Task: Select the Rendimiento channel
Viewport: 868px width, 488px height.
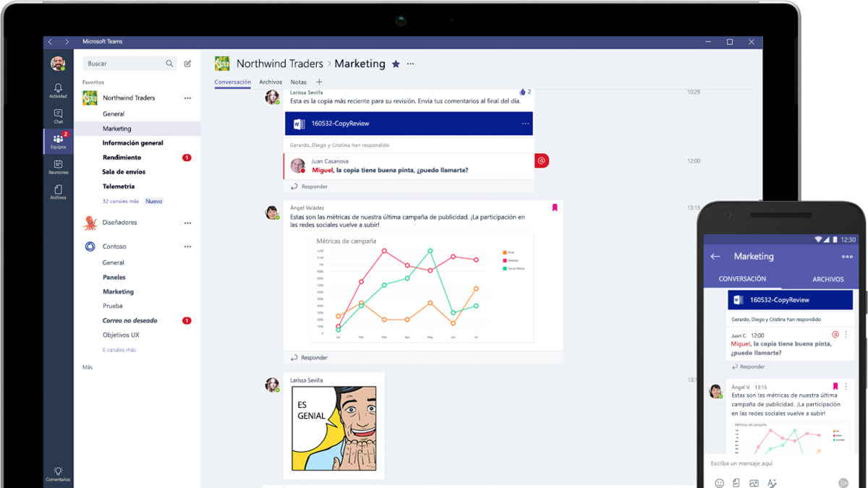Action: click(x=122, y=157)
